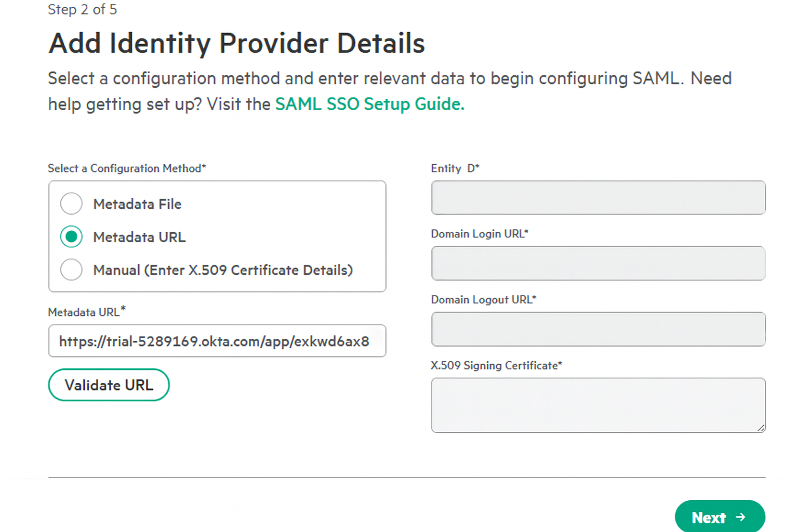Grab the certificate textarea resize handle

click(x=761, y=428)
